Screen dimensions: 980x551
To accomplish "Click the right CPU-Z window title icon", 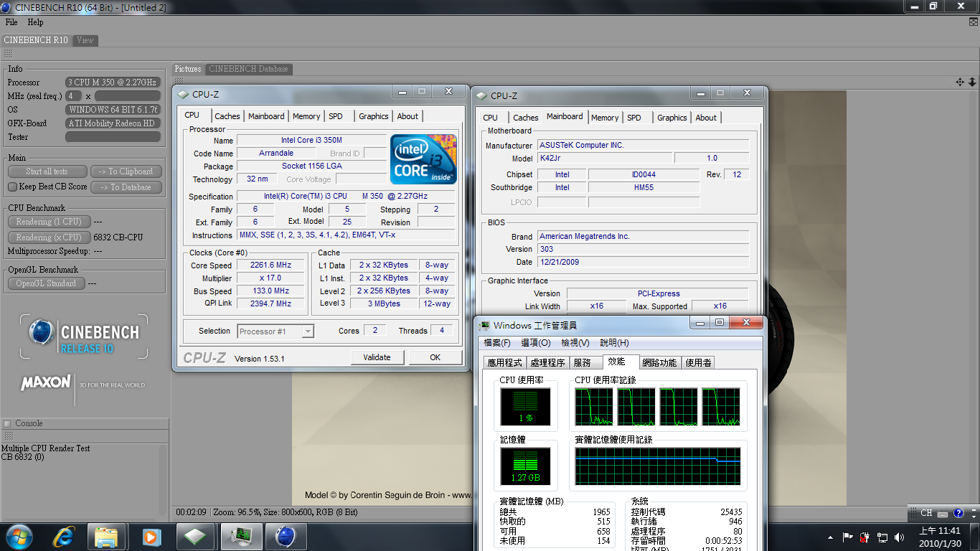I will (x=481, y=95).
